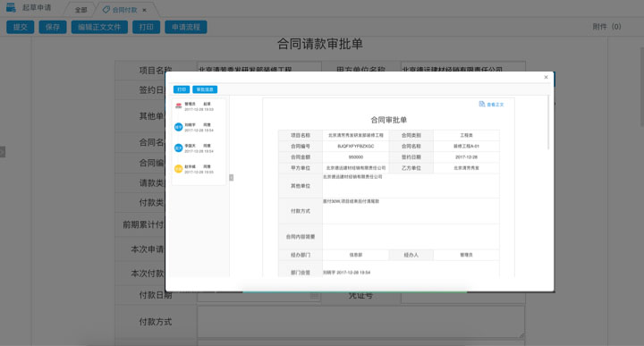Select the yellow 赵学威 approval entry avatar

(x=178, y=169)
